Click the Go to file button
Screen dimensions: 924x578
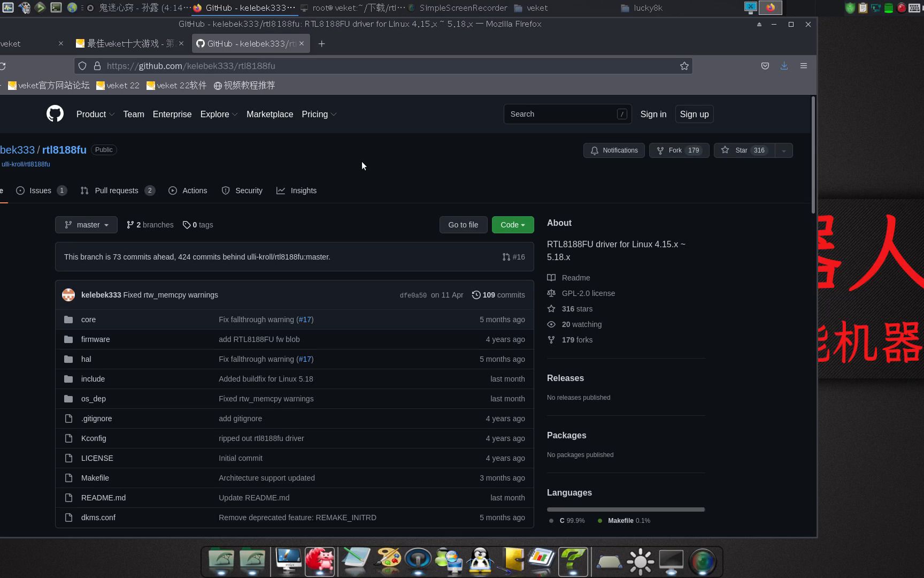[463, 225]
